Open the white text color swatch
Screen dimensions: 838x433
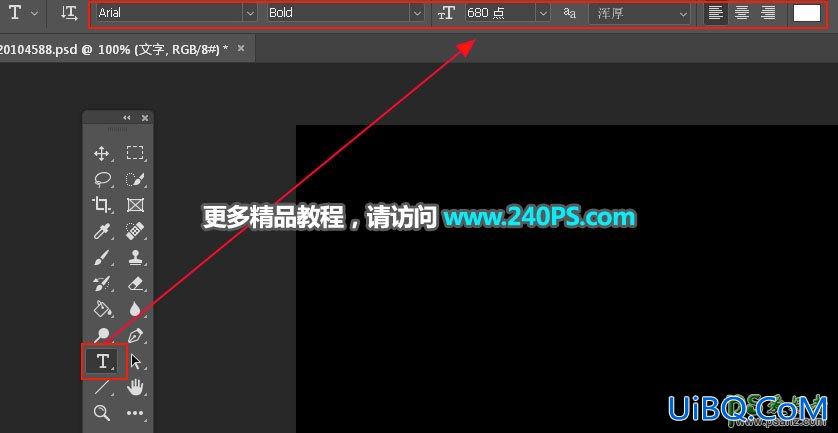pyautogui.click(x=806, y=13)
